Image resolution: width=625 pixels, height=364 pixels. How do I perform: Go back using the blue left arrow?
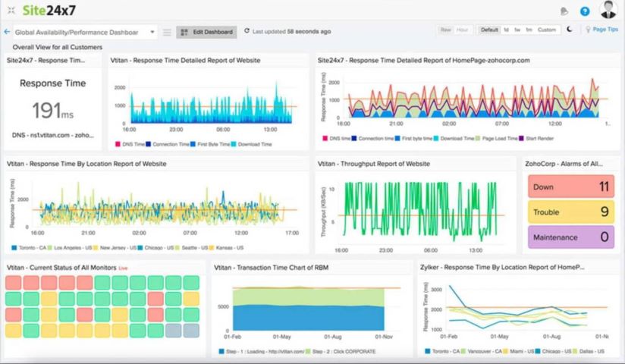pos(7,32)
